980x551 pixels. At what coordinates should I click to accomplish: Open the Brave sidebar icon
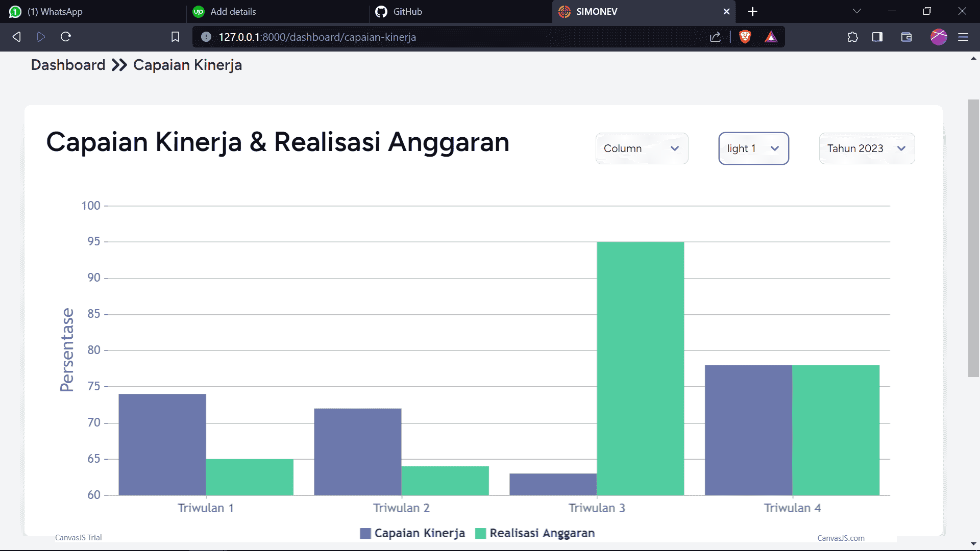[x=878, y=37]
